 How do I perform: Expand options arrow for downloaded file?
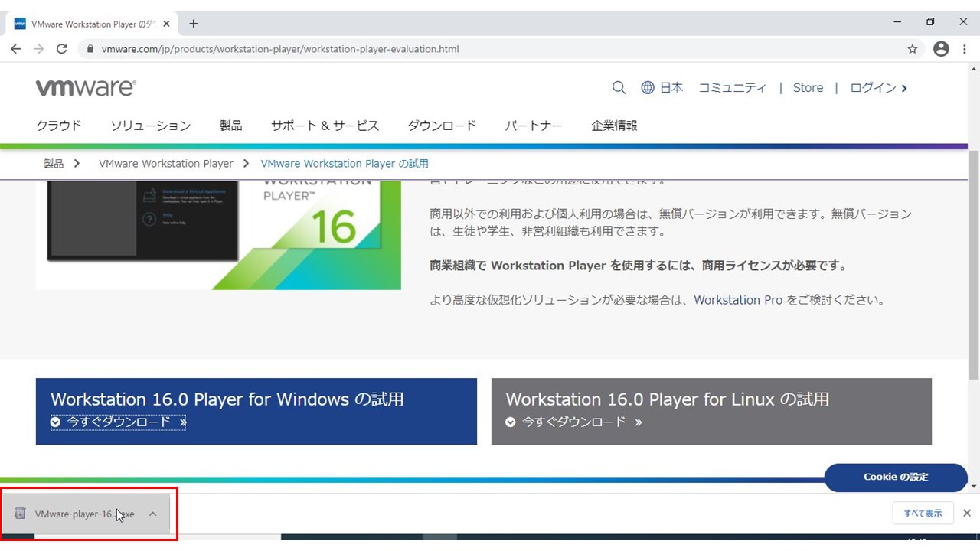click(152, 514)
